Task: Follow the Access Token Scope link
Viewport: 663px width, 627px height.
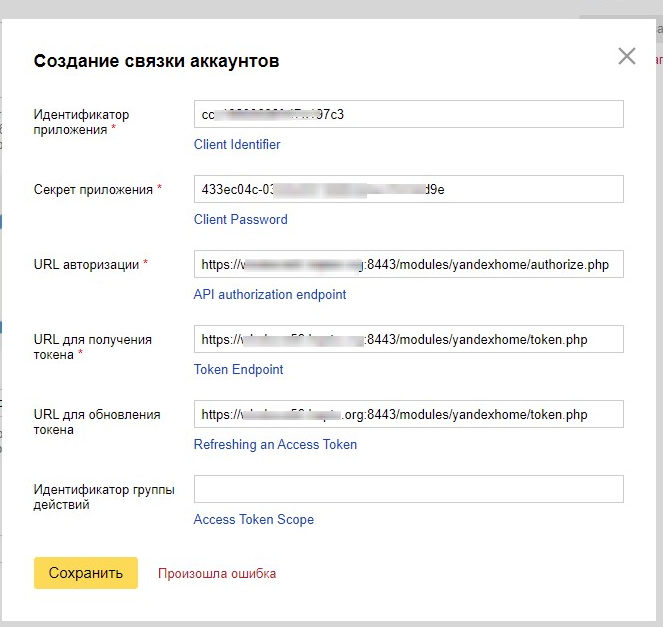Action: (254, 519)
